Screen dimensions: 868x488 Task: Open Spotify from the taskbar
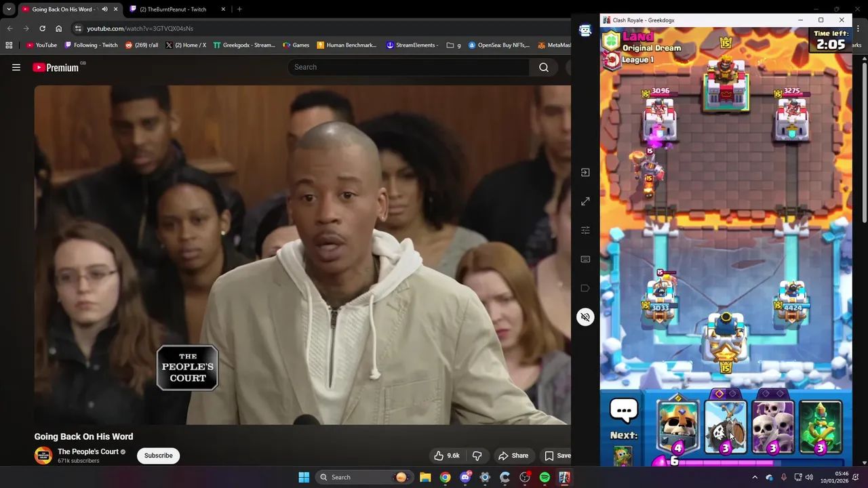tap(545, 477)
